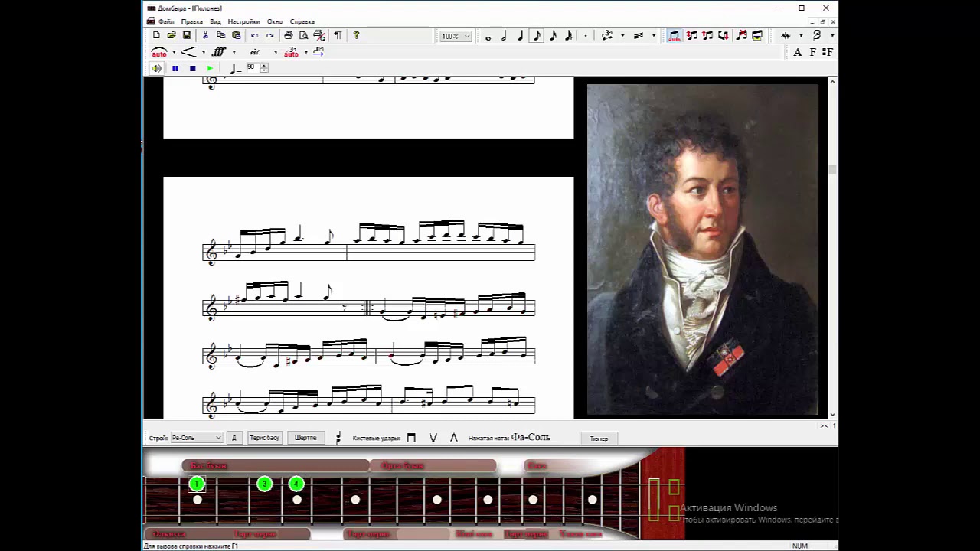Viewport: 980px width, 551px height.
Task: Cut selection with the scissors icon
Action: point(205,35)
